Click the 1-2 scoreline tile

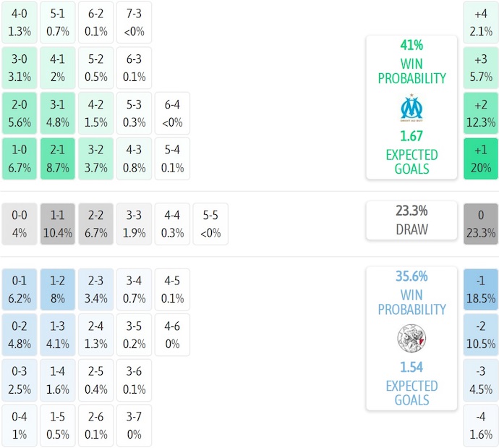tap(57, 289)
